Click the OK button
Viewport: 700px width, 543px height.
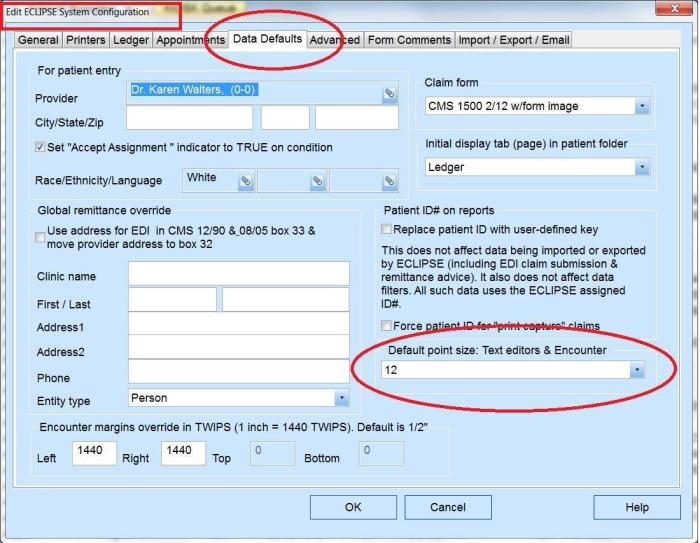(x=353, y=507)
